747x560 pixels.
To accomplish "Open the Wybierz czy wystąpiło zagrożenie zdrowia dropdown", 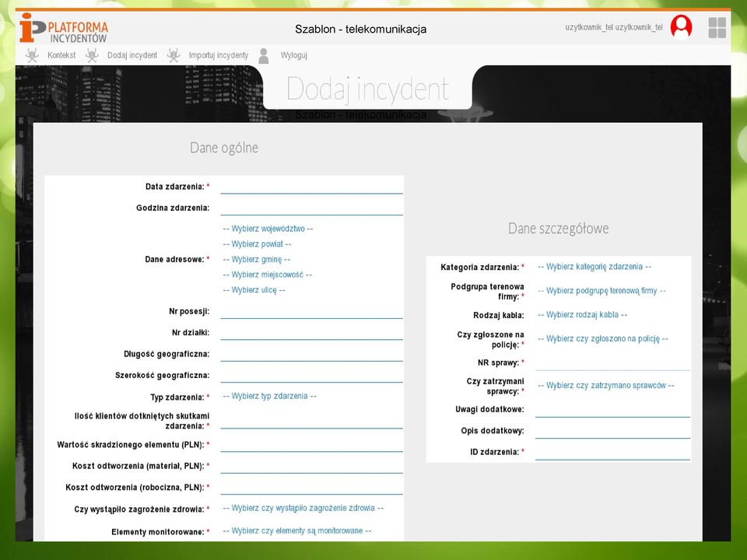I will (303, 508).
